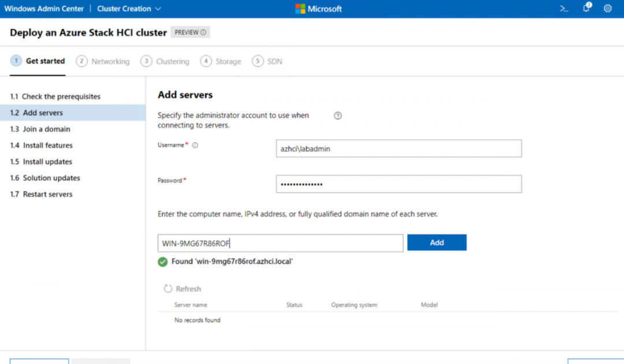Expand the Cluster Creation dropdown
This screenshot has height=364, width=624.
click(129, 9)
